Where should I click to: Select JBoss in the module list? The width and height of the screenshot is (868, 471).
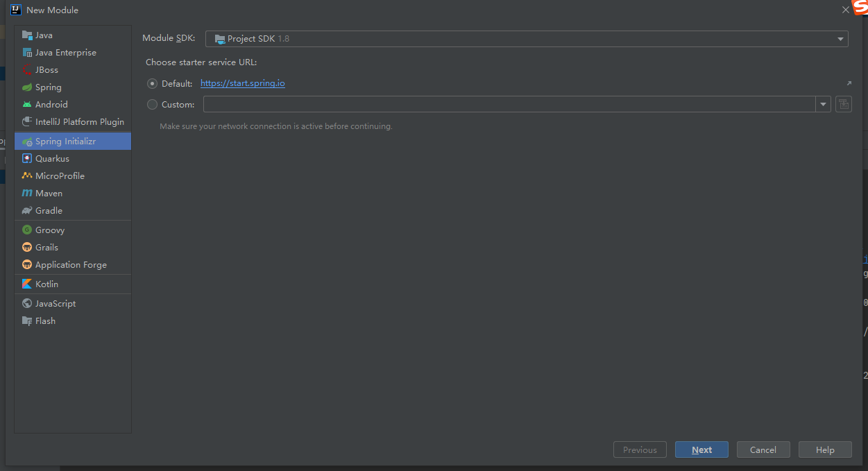pos(73,70)
